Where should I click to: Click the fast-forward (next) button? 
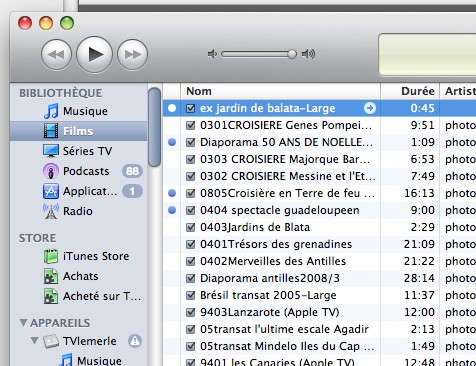tap(132, 54)
